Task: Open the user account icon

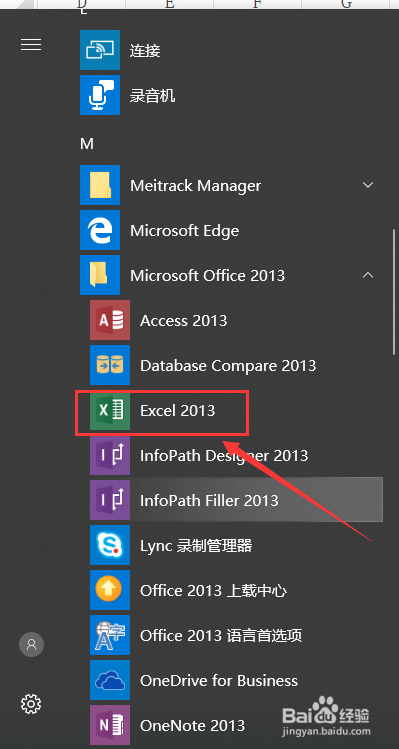Action: pos(32,645)
